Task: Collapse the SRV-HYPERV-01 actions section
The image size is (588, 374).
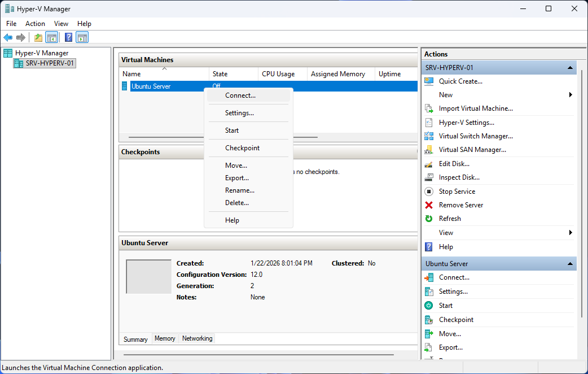Action: [570, 68]
